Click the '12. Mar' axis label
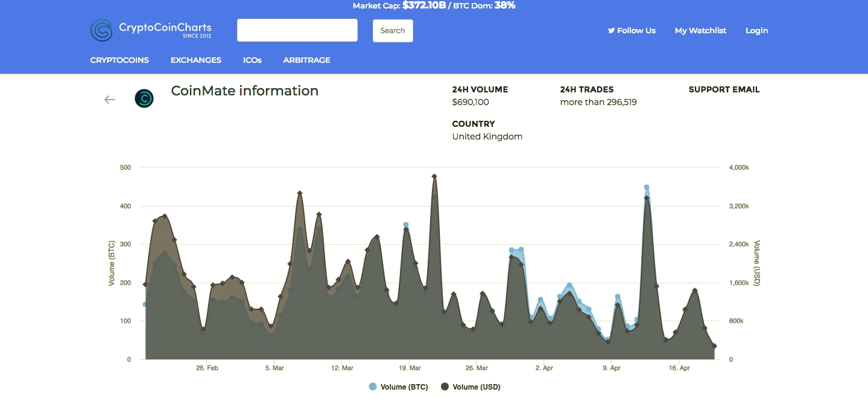 point(342,368)
